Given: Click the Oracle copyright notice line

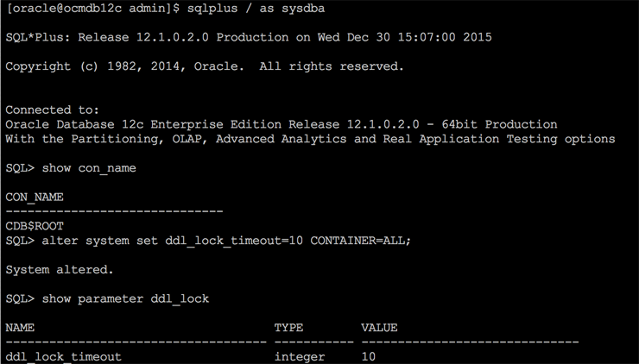Looking at the screenshot, I should tap(204, 66).
